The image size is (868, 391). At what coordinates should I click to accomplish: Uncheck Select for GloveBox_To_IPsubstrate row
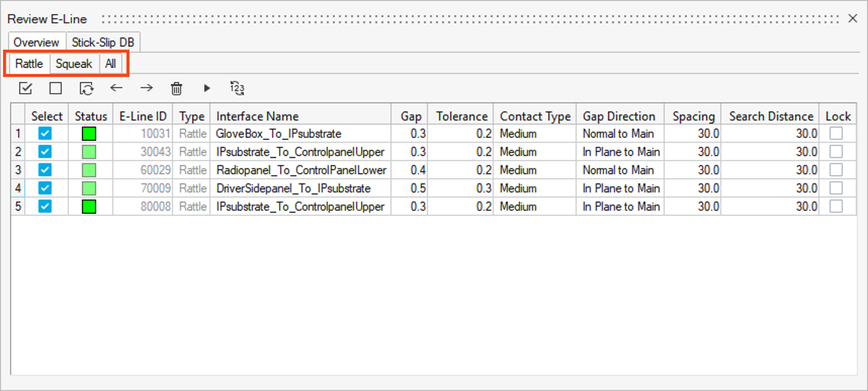click(x=45, y=134)
